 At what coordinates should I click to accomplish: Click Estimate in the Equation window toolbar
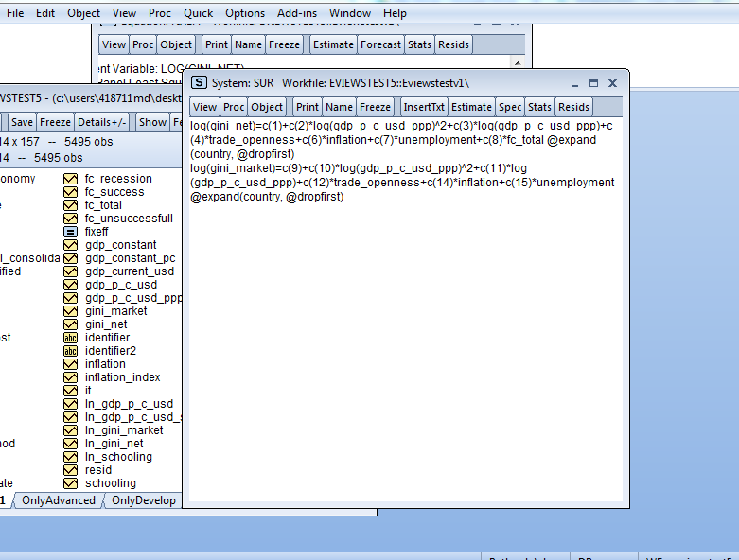pyautogui.click(x=333, y=44)
